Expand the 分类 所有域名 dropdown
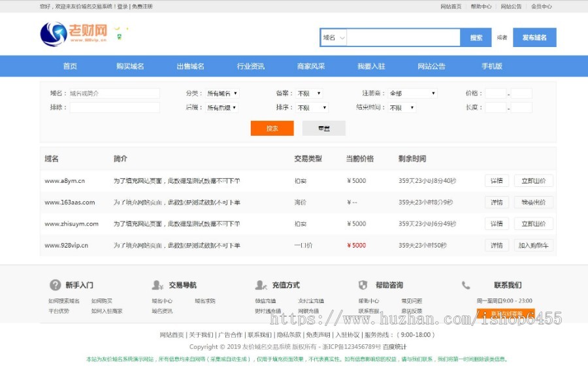The image size is (588, 373). click(222, 93)
